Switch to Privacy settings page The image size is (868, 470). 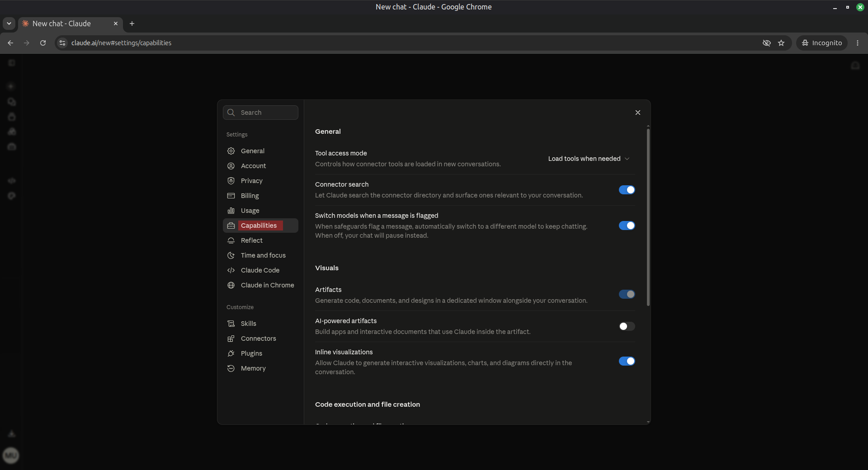(x=260, y=181)
